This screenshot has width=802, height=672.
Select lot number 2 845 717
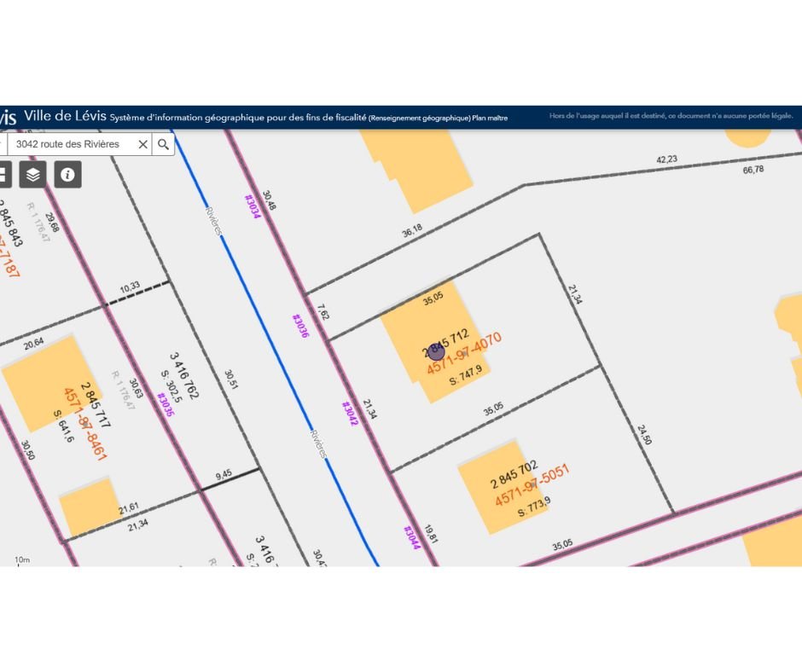(96, 405)
